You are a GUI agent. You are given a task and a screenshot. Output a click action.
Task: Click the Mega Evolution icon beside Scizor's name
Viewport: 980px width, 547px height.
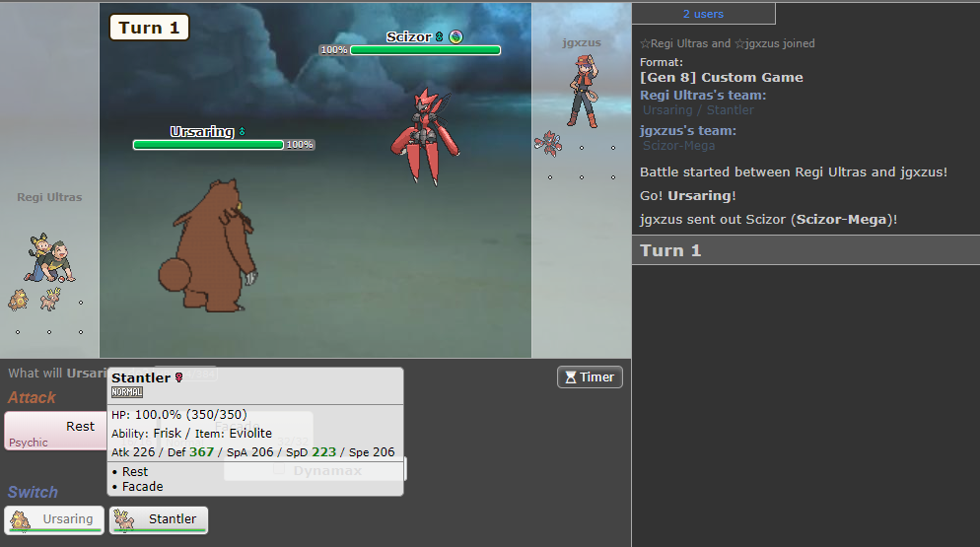(455, 36)
